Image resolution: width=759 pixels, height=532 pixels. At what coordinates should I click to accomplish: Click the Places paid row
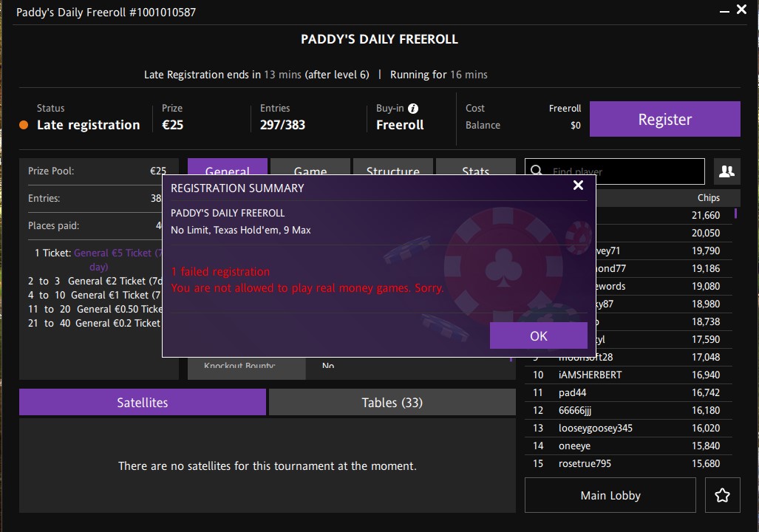[x=95, y=225]
